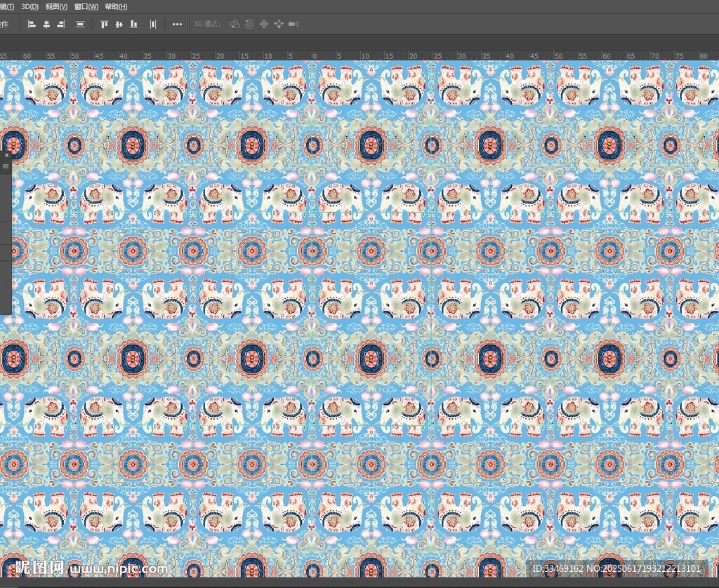Click the align left edges icon
The image size is (719, 588).
pyautogui.click(x=32, y=24)
